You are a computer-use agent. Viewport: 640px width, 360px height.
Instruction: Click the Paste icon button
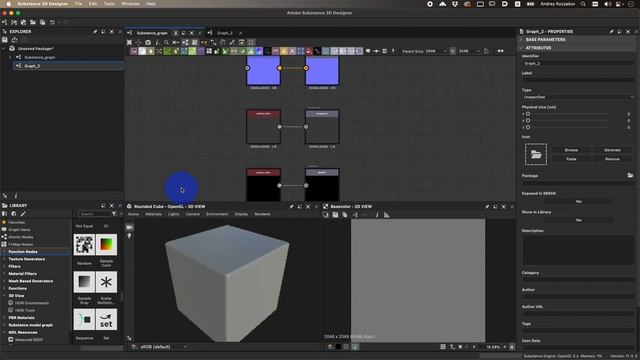571,159
